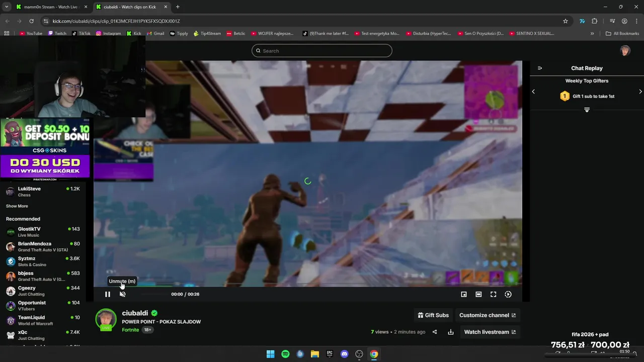
Task: Open the YouTube bookmark
Action: [x=31, y=34]
